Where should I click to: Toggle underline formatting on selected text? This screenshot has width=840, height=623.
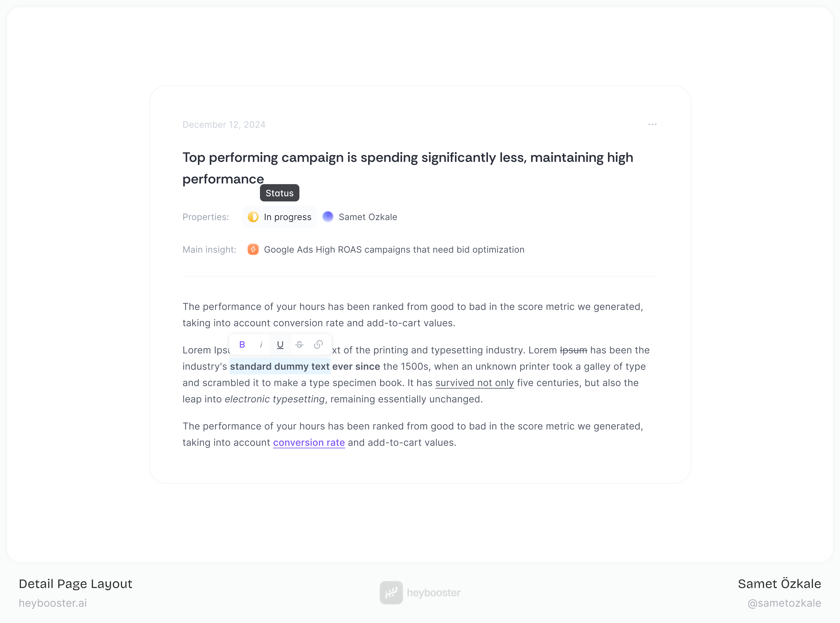coord(280,344)
